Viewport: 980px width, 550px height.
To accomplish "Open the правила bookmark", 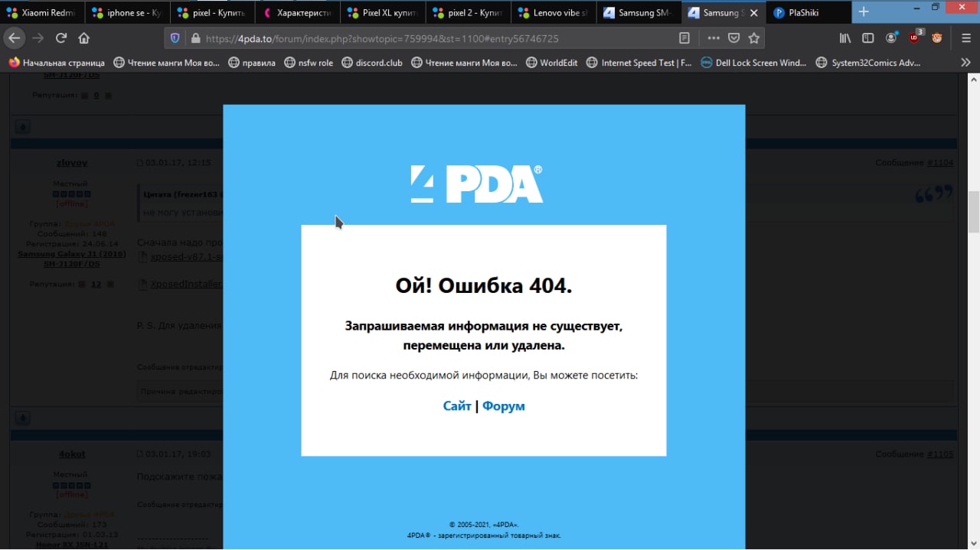I will click(x=252, y=63).
